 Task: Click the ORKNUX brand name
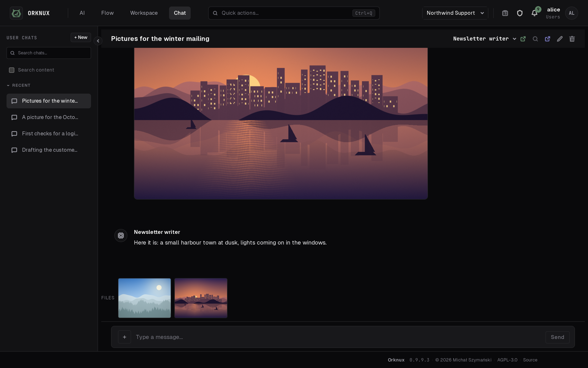pyautogui.click(x=39, y=13)
